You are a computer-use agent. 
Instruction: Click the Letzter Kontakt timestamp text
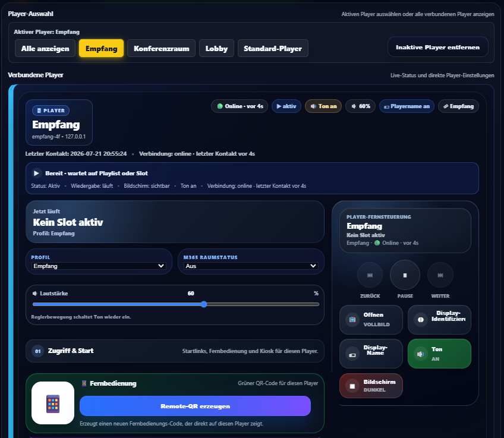[76, 153]
